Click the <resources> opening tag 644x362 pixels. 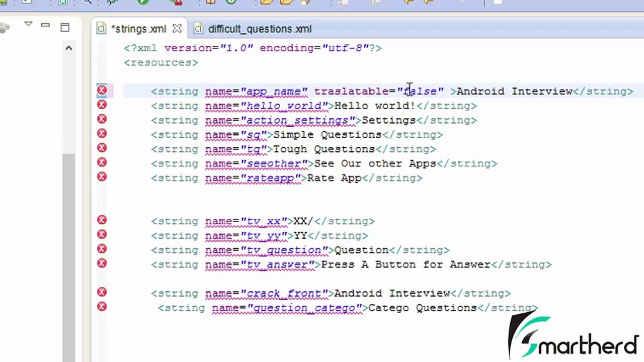coord(161,63)
